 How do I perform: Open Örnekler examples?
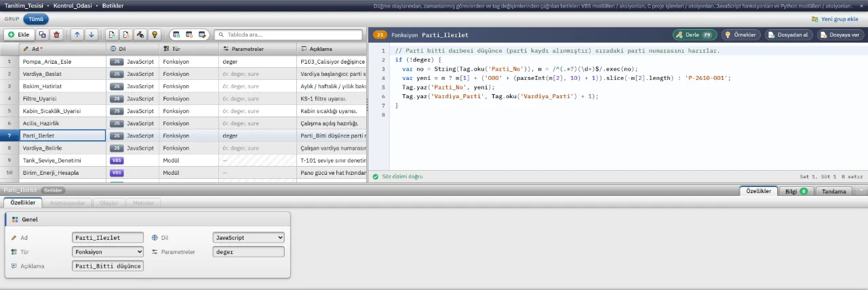[x=741, y=35]
